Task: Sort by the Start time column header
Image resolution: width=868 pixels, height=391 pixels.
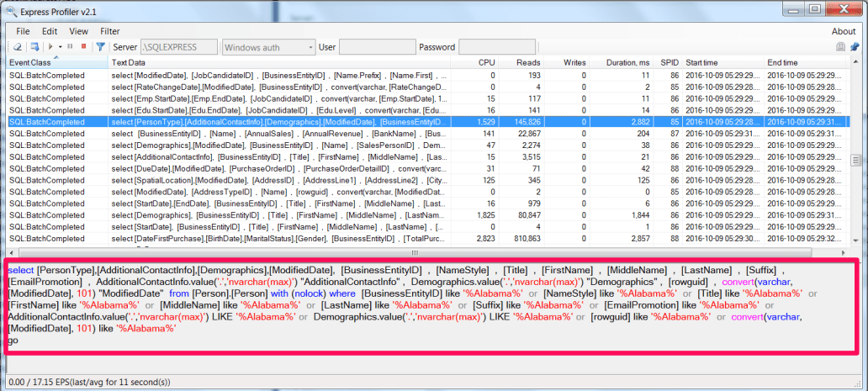Action: click(723, 62)
